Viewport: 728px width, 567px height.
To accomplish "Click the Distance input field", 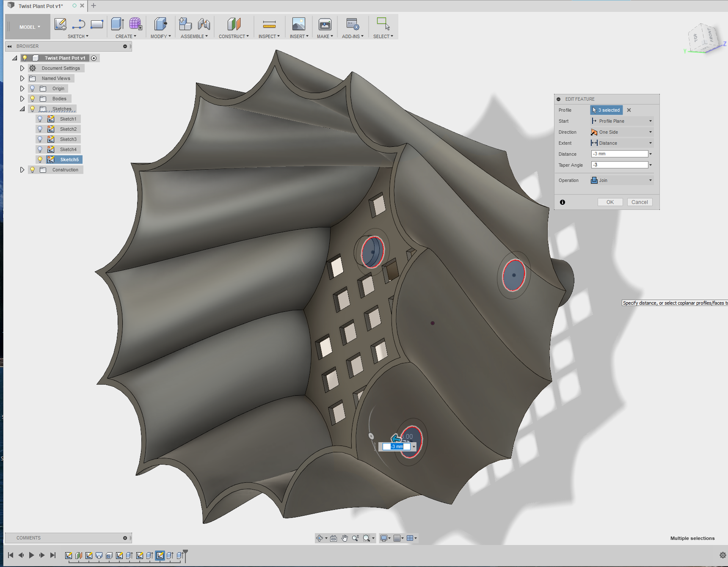I will click(x=620, y=154).
